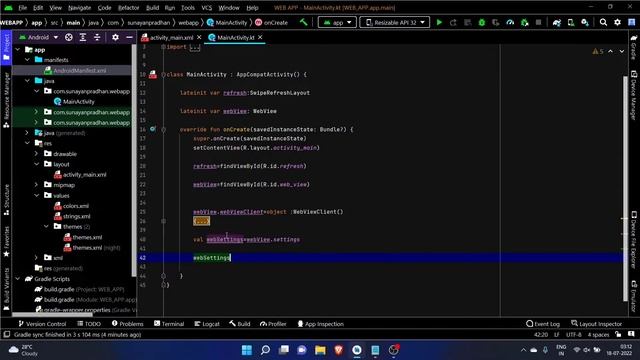Click the gutter icon at line 10
This screenshot has height=360, width=640.
tap(153, 74)
